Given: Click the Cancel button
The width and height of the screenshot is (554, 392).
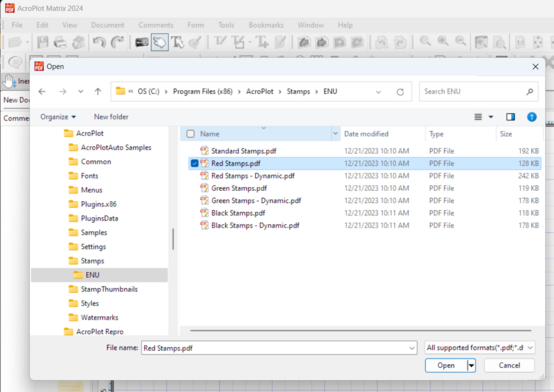Looking at the screenshot, I should pos(509,365).
